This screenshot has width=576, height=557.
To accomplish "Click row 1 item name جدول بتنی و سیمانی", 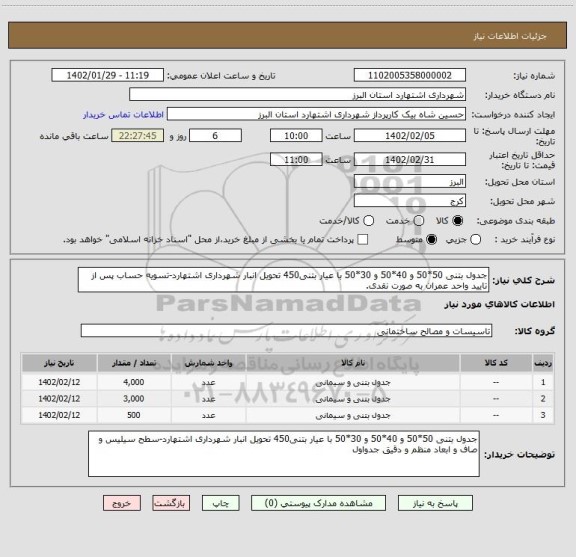I will click(x=353, y=382).
